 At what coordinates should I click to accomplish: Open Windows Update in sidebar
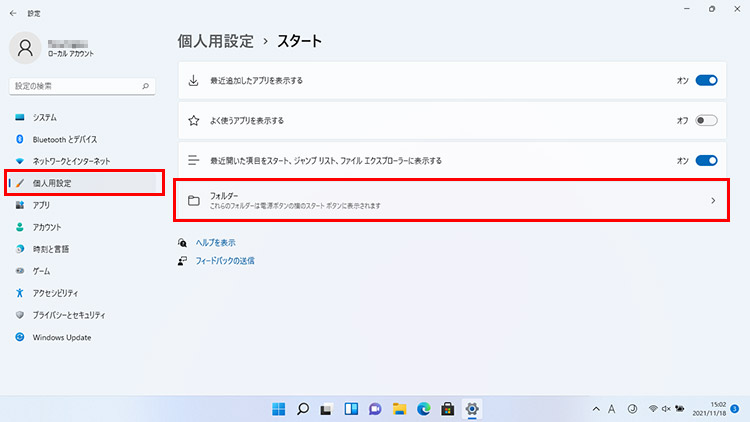(61, 337)
